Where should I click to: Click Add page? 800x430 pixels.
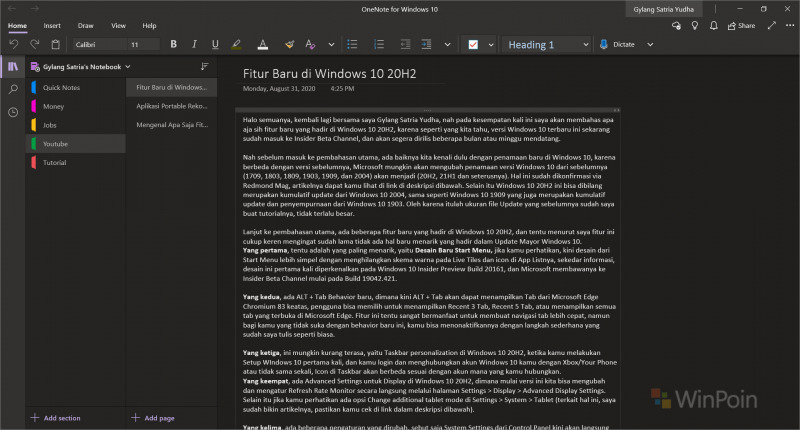coord(153,418)
